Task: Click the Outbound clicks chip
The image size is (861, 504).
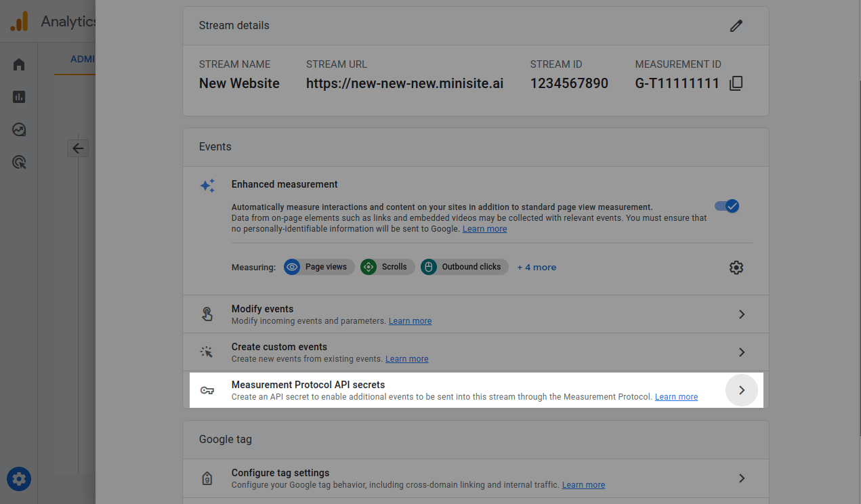Action: (x=464, y=267)
